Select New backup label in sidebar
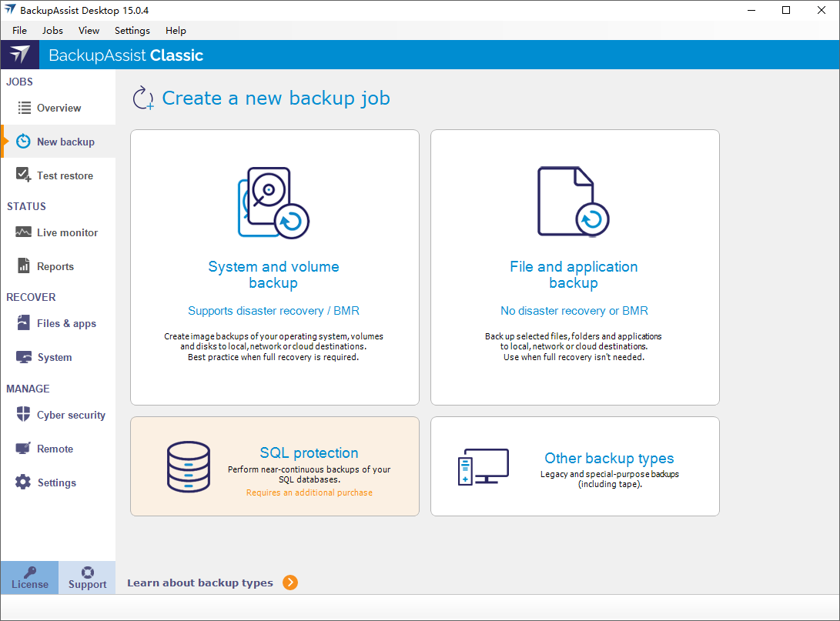Viewport: 840px width, 621px height. pyautogui.click(x=66, y=142)
